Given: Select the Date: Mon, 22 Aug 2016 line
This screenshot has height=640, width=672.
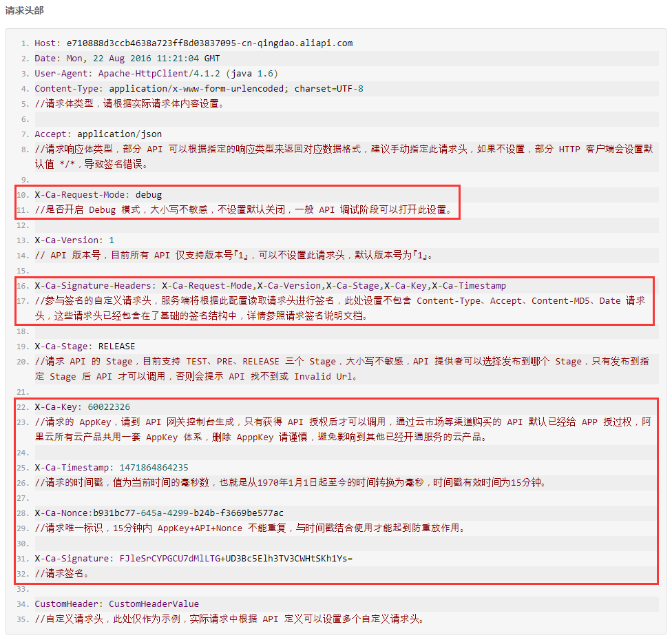Looking at the screenshot, I should coord(127,59).
